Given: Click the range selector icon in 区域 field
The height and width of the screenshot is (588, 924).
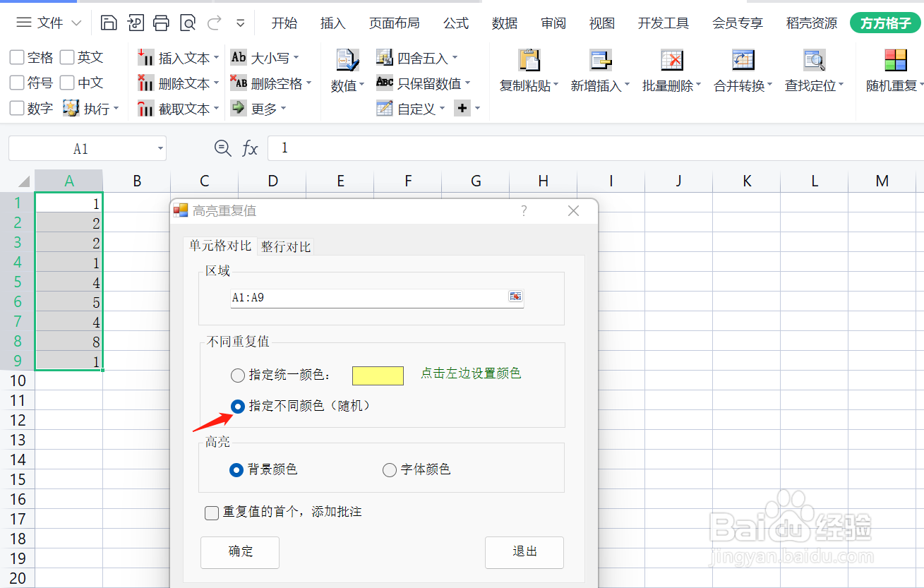Looking at the screenshot, I should click(515, 296).
